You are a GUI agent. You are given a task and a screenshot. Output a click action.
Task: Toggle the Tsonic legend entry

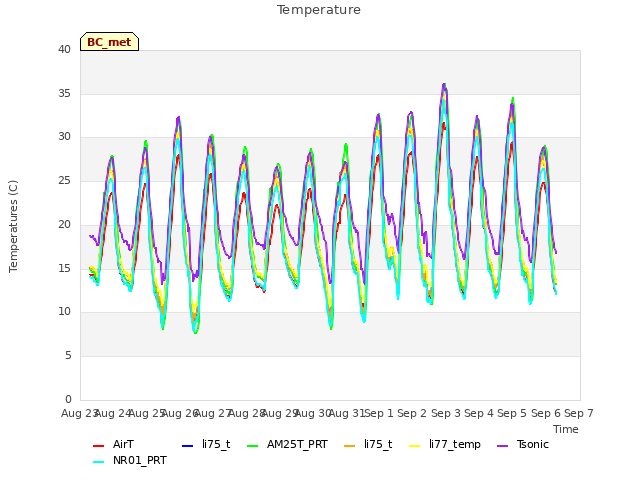pos(523,444)
